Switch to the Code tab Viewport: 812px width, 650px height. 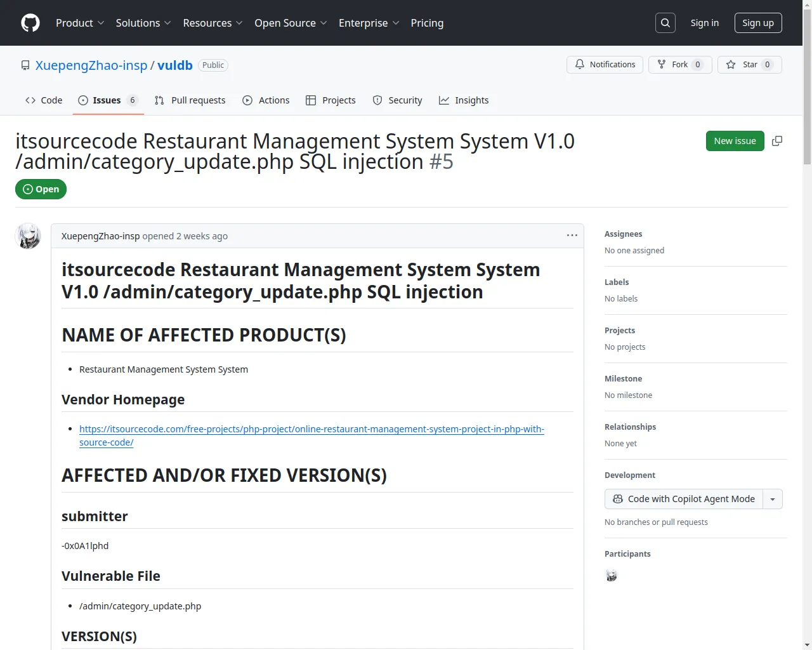point(44,100)
